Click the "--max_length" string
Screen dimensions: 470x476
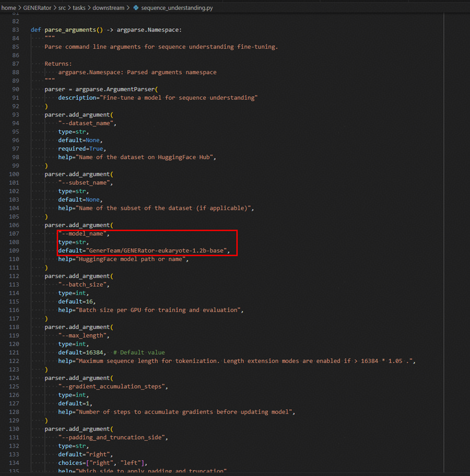82,336
